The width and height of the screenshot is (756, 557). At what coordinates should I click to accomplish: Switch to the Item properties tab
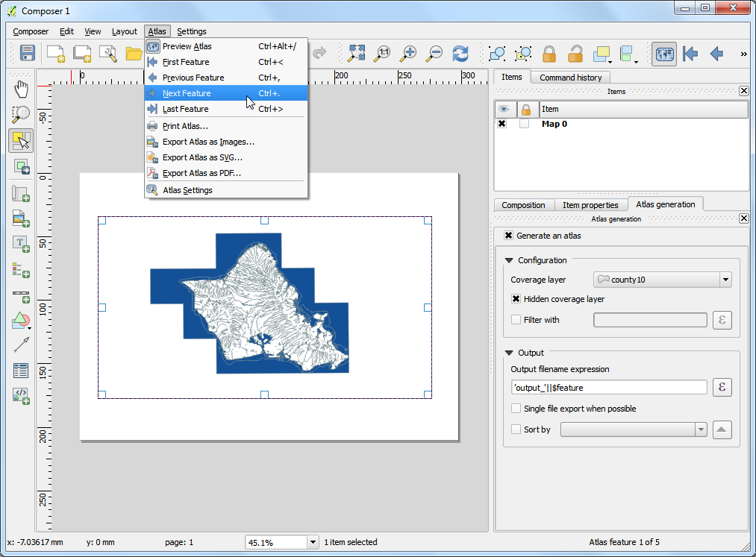click(590, 205)
